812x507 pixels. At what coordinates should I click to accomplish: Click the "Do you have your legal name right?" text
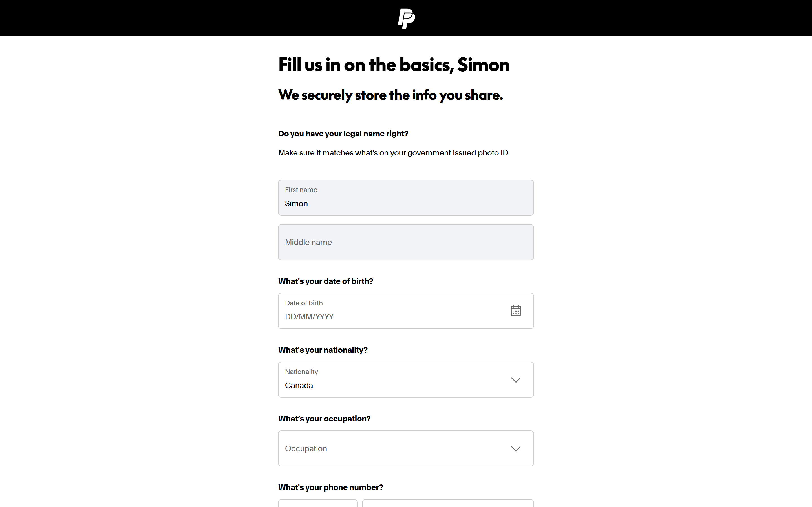click(343, 134)
